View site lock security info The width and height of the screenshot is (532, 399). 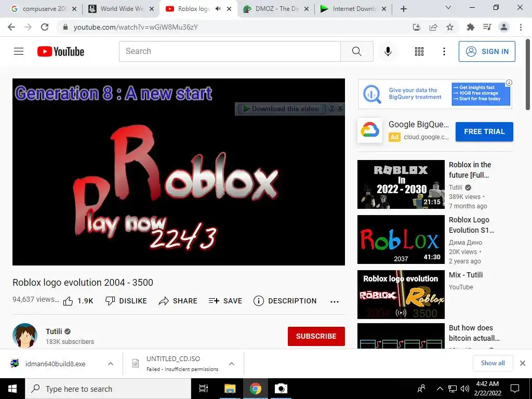point(65,27)
